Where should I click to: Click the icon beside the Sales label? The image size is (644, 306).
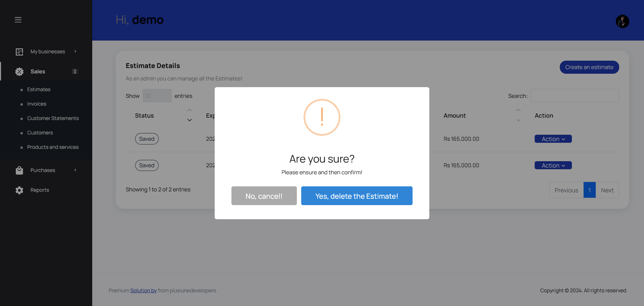[x=74, y=71]
